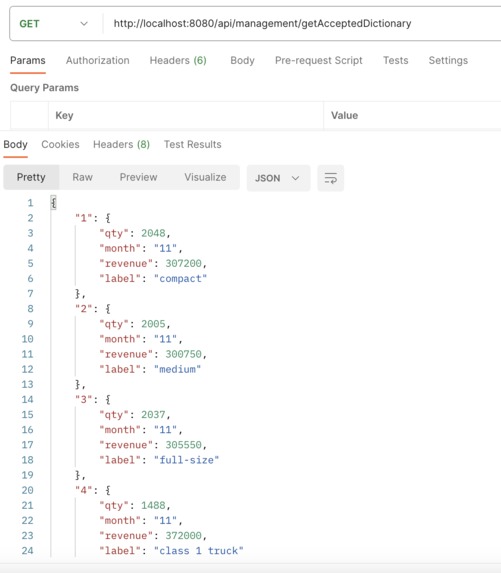Switch to the Authorization tab

[98, 60]
